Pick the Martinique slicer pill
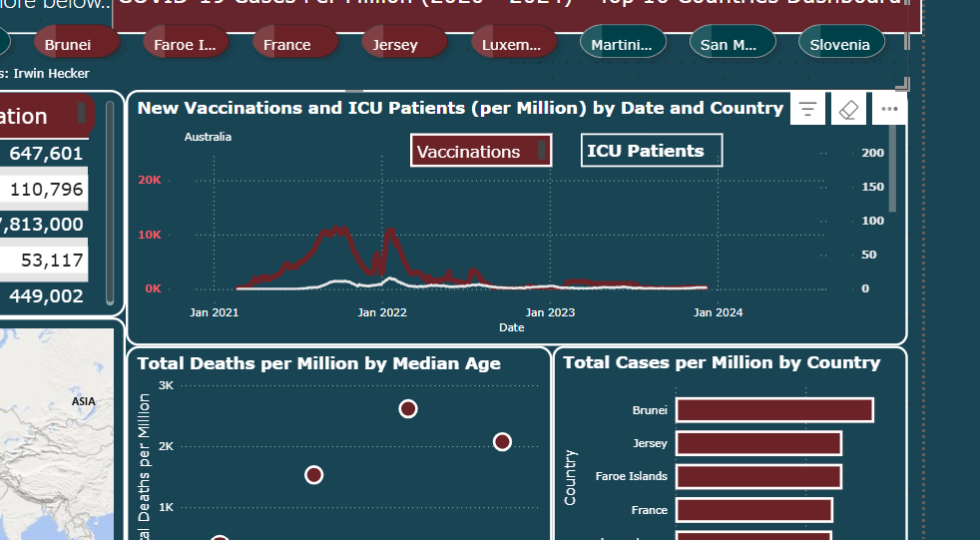980x540 pixels. (622, 44)
